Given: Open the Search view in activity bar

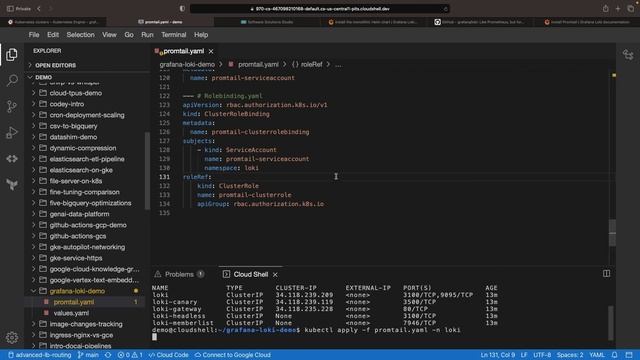Looking at the screenshot, I should tap(12, 80).
